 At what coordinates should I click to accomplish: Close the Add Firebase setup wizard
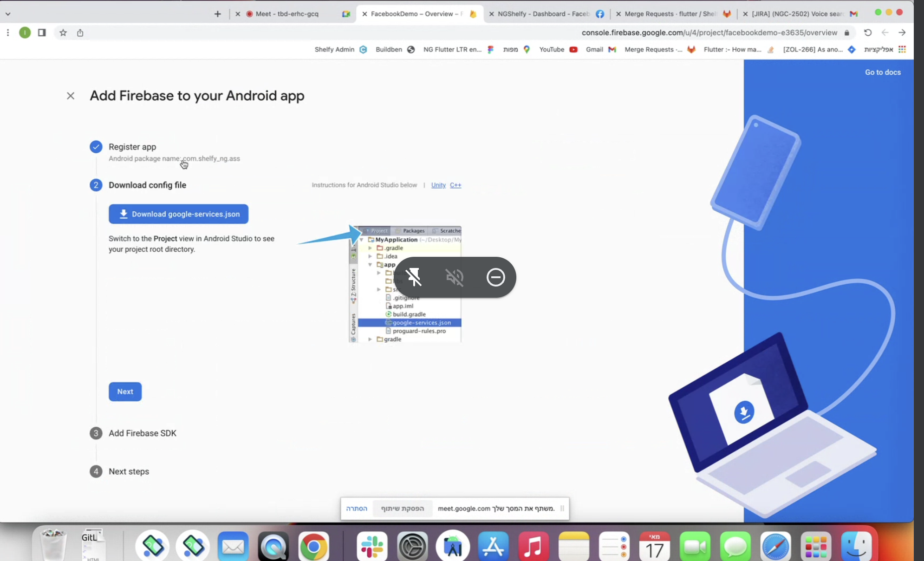click(71, 96)
